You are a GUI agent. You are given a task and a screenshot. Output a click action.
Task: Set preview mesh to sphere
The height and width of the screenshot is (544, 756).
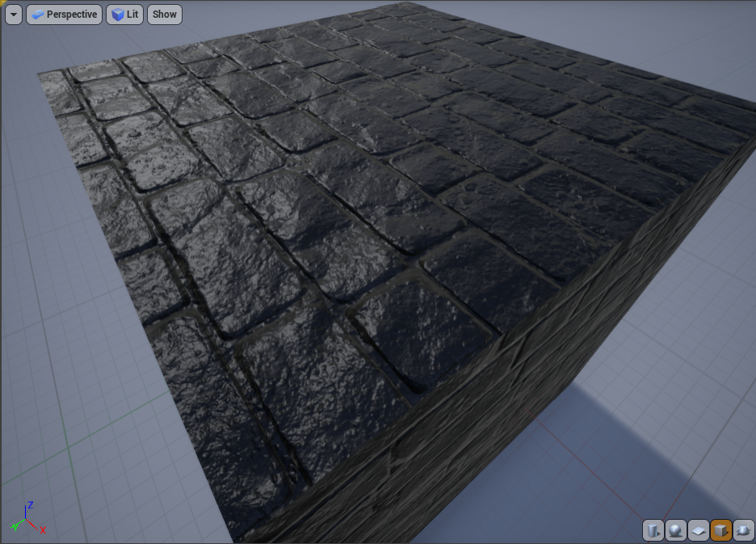click(x=675, y=530)
